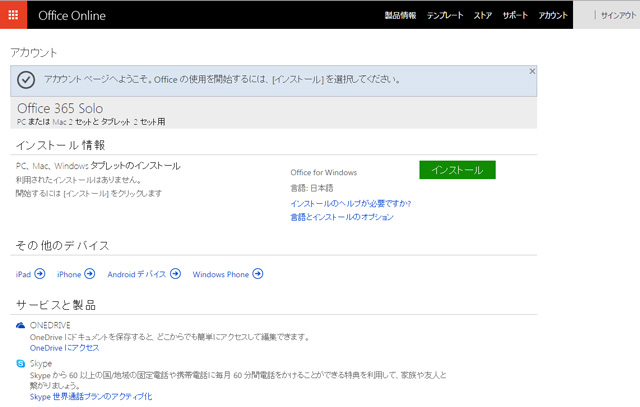The image size is (640, 407).
Task: Click the OneDrive cloud icon
Action: 20,325
